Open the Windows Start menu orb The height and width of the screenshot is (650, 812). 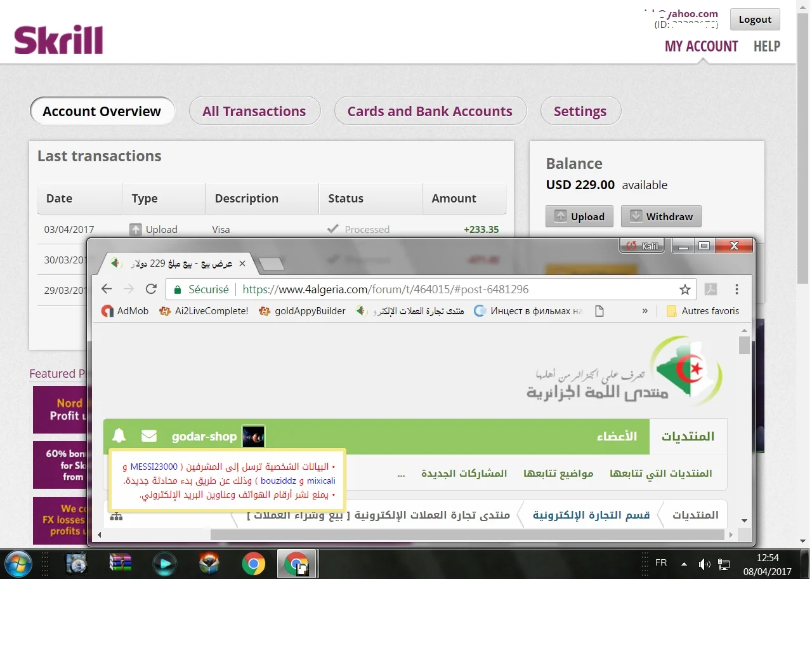[x=18, y=564]
